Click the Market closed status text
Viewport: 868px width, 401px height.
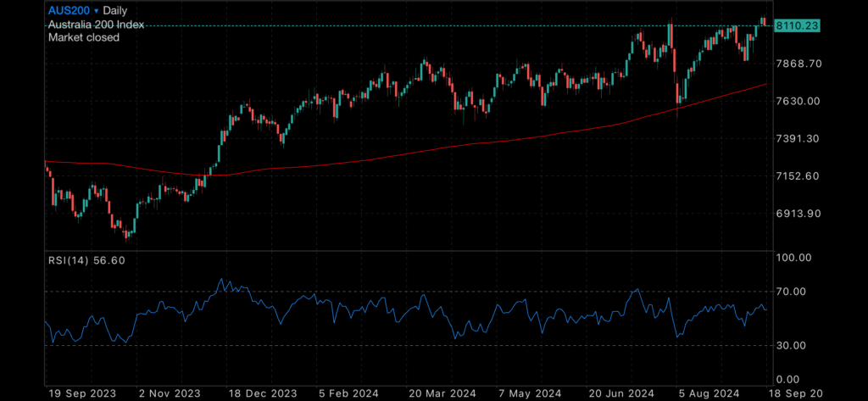tap(84, 37)
